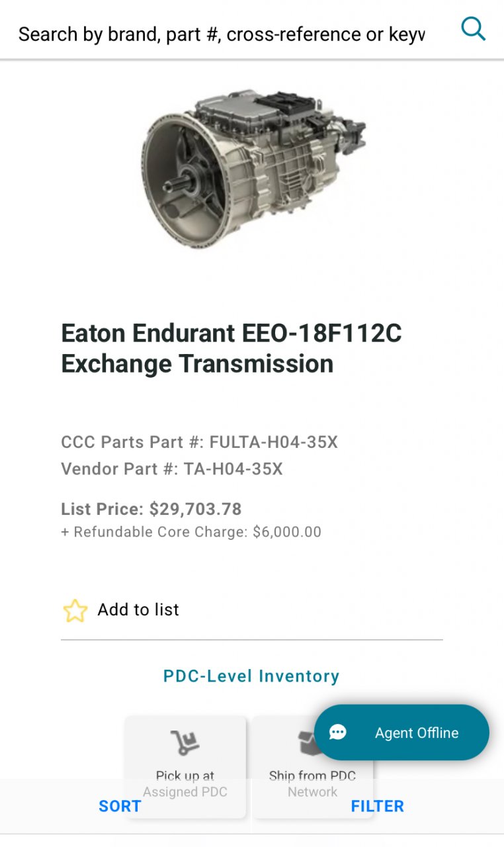Click the magnifying glass search icon
This screenshot has height=847, width=504.
click(473, 30)
